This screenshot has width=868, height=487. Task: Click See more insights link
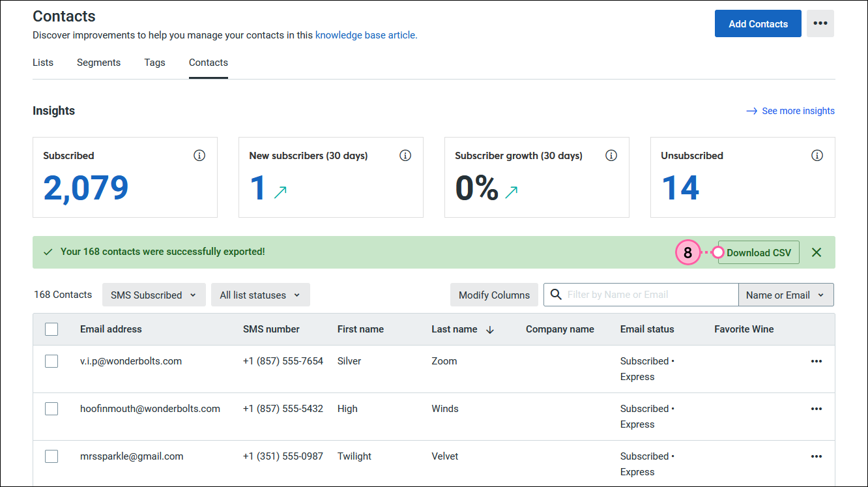pos(798,111)
